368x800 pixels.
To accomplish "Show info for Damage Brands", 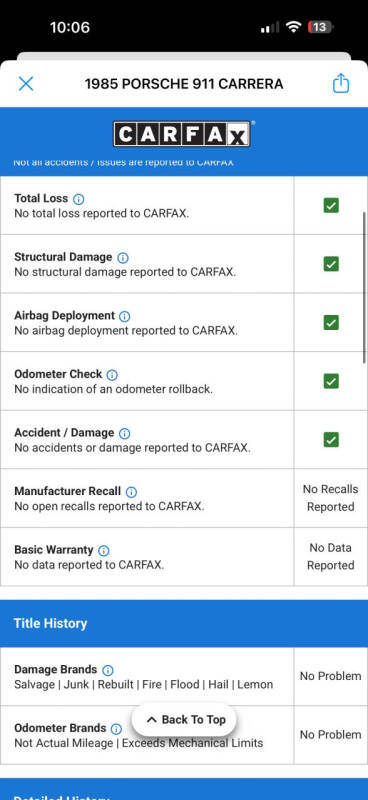I will (108, 670).
